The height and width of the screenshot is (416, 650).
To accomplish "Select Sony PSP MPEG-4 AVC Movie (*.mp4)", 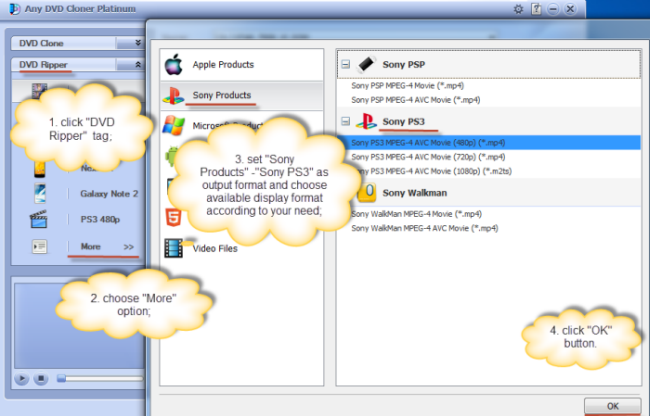I will 416,100.
